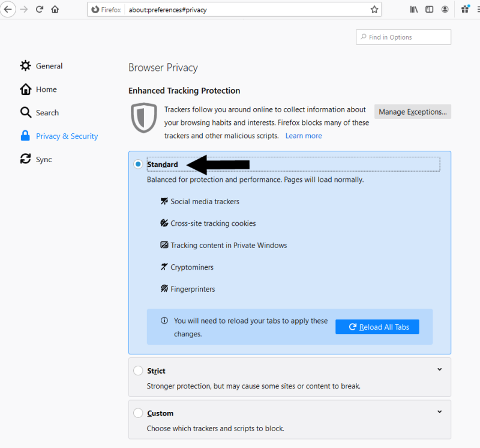The image size is (480, 448).
Task: Go back using the browser back arrow
Action: pos(8,10)
